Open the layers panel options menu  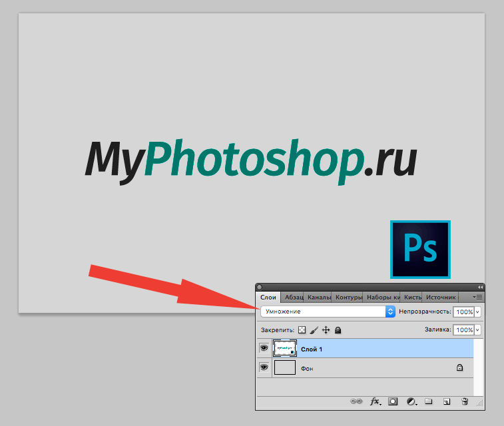click(x=477, y=297)
